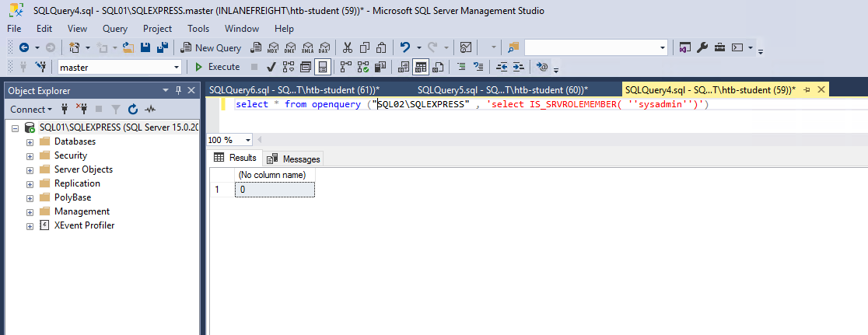Image resolution: width=868 pixels, height=335 pixels.
Task: Open the master database dropdown
Action: tap(176, 68)
